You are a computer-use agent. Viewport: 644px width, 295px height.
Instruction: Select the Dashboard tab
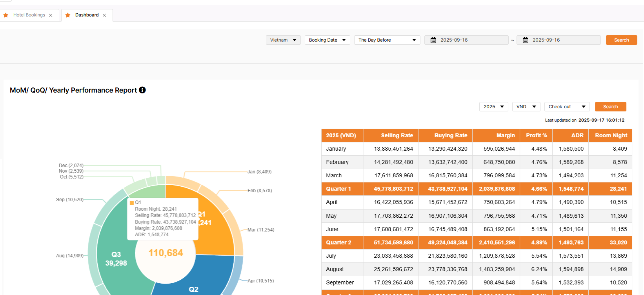pos(87,15)
